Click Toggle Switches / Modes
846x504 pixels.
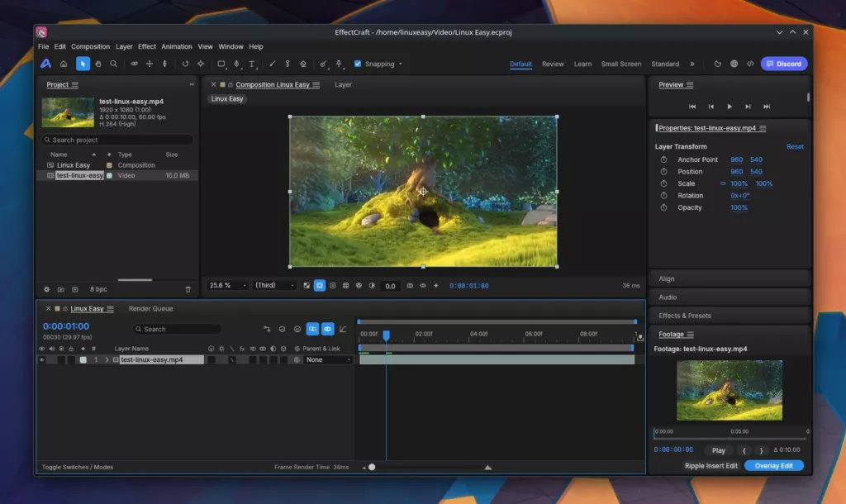[77, 467]
